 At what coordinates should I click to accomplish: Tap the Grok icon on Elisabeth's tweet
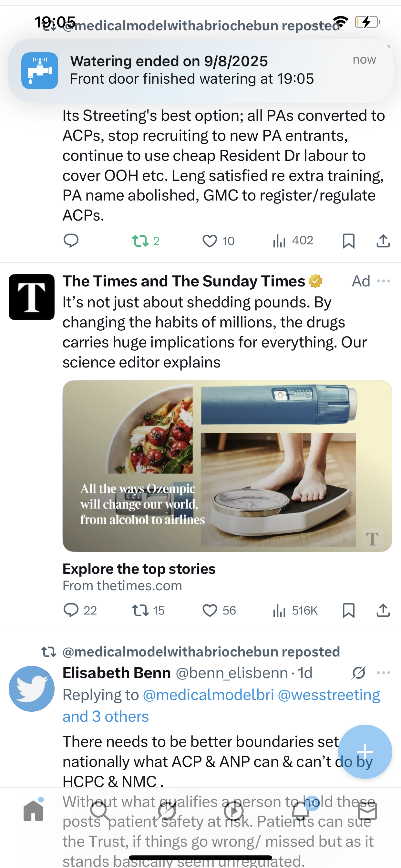[x=358, y=673]
